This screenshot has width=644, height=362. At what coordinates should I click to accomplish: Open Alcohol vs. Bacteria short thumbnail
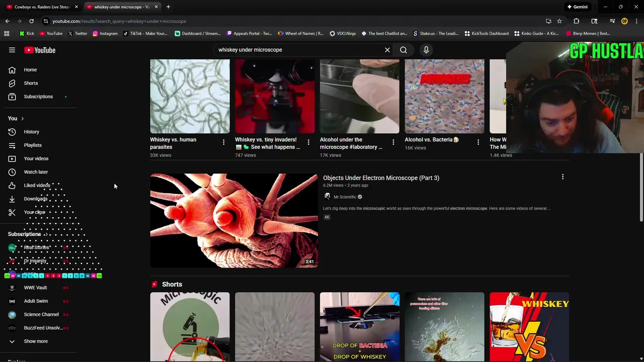(445, 97)
